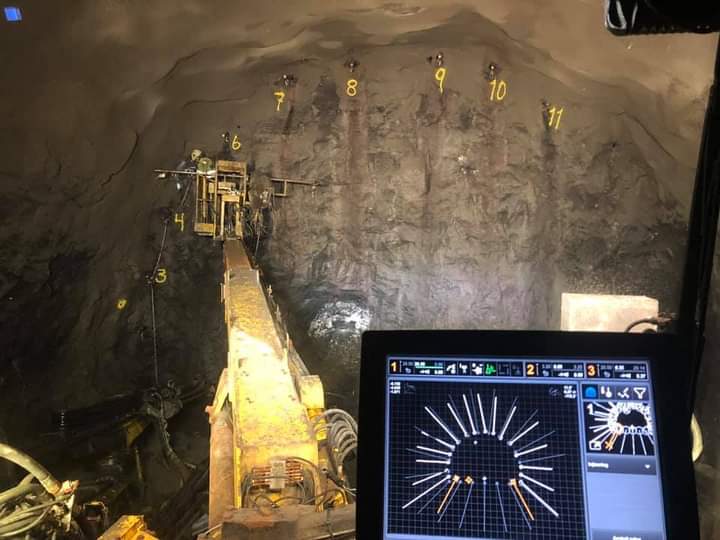Screen dimensions: 720x540
Task: Open the boom arm positioning icon
Action: tap(623, 393)
